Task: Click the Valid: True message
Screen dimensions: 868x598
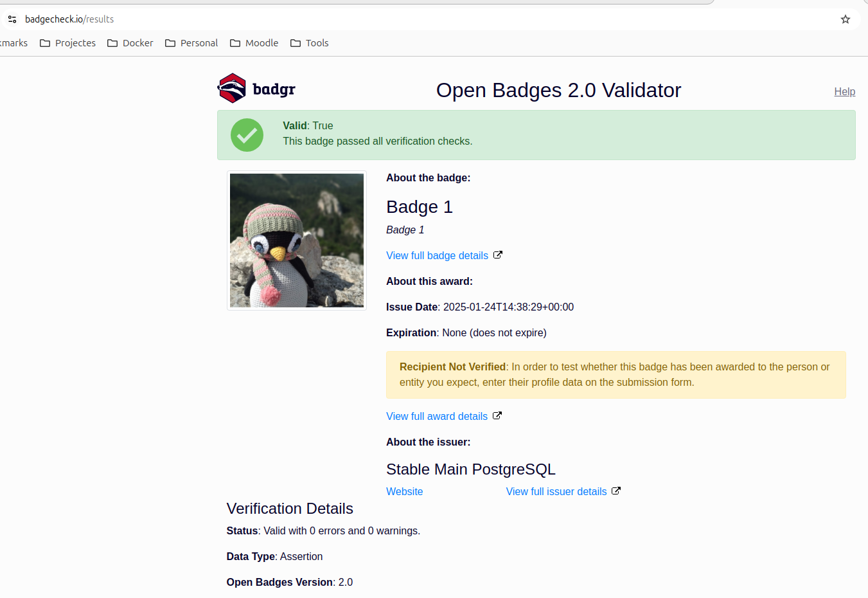Action: [308, 125]
